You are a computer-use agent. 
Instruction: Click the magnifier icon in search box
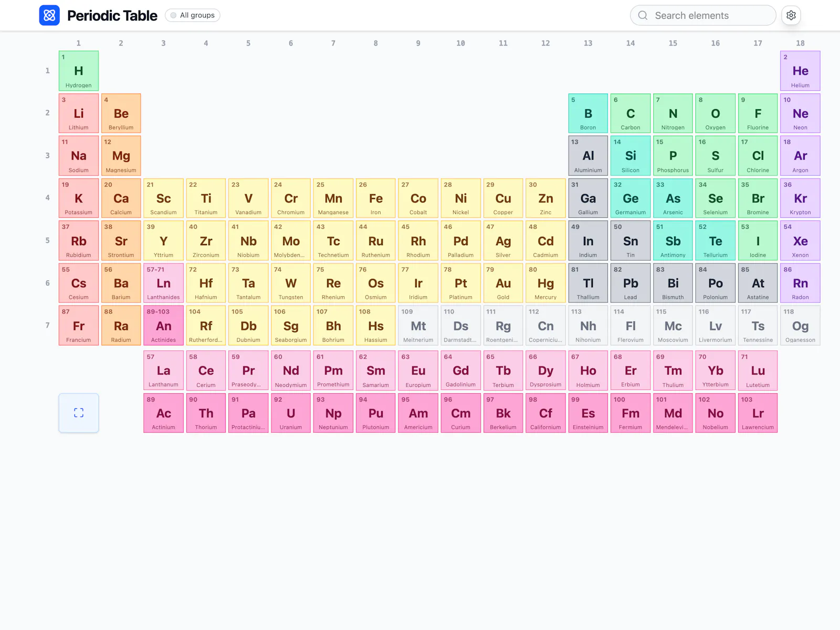point(643,15)
